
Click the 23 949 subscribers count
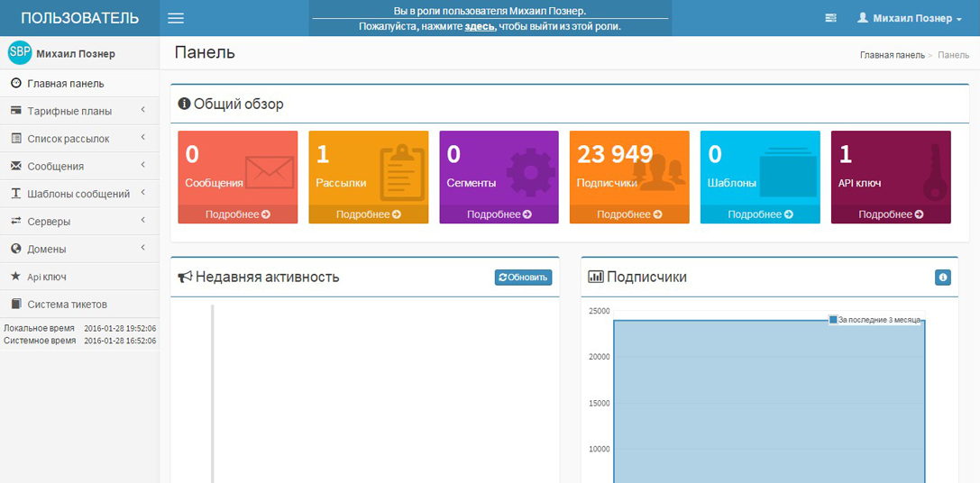click(614, 154)
